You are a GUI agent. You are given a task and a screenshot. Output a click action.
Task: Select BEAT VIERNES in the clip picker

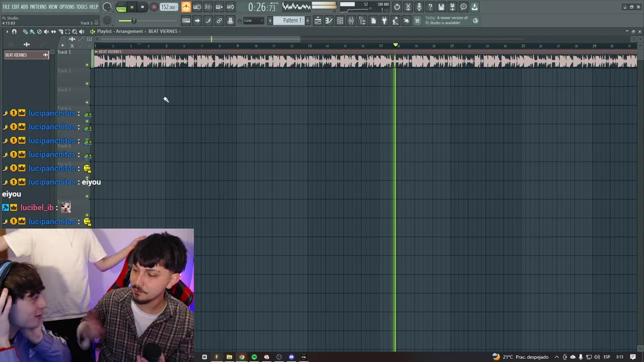[x=26, y=55]
